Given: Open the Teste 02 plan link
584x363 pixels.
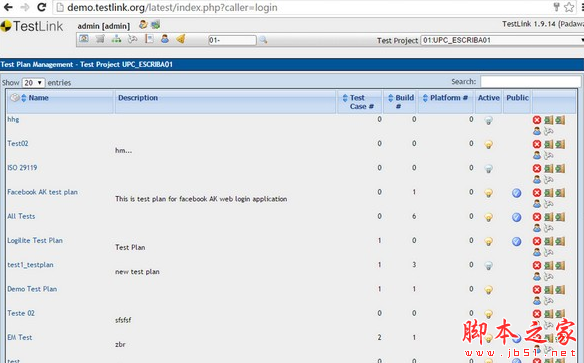Looking at the screenshot, I should pos(21,313).
